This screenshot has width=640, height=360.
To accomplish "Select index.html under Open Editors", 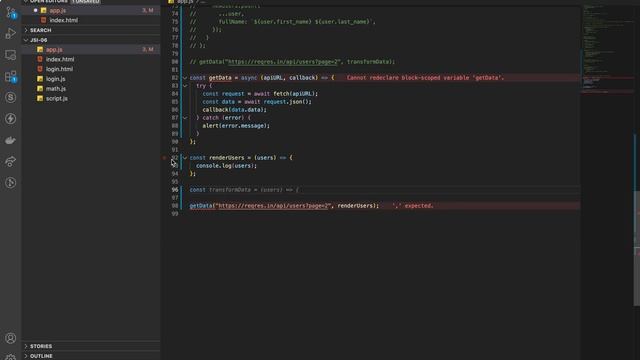I will 91,20.
